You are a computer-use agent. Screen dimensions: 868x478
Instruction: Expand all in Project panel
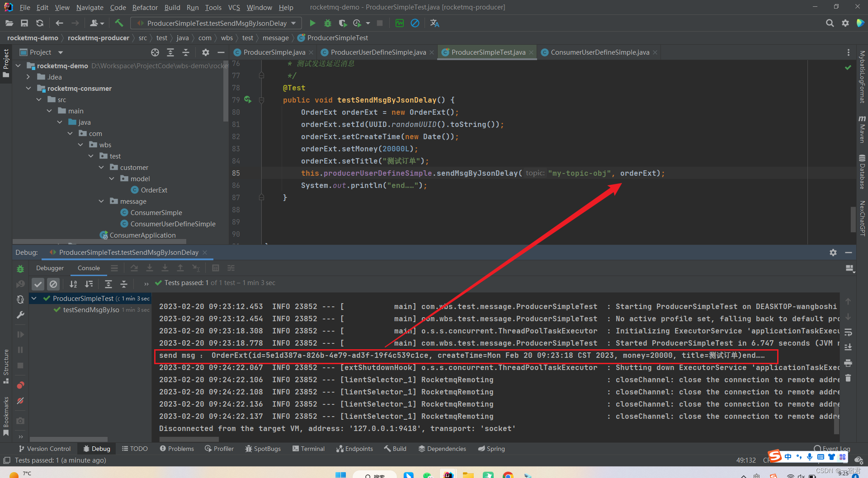[x=170, y=52]
